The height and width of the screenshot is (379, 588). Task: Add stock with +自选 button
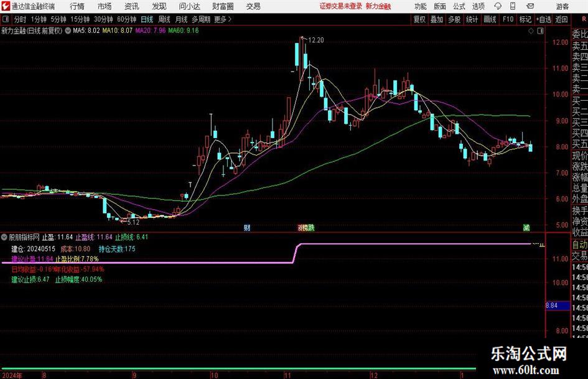tap(543, 19)
